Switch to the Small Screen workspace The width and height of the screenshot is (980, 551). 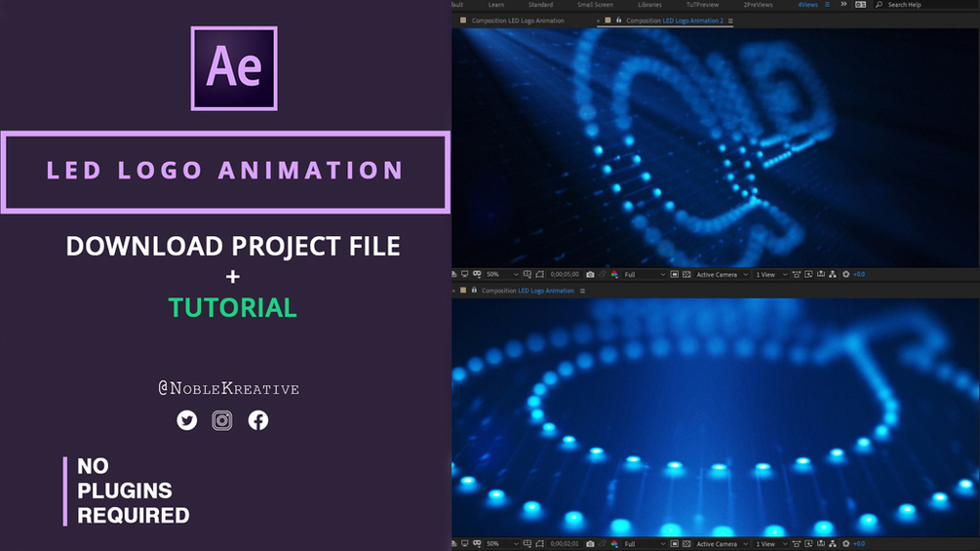pos(595,4)
